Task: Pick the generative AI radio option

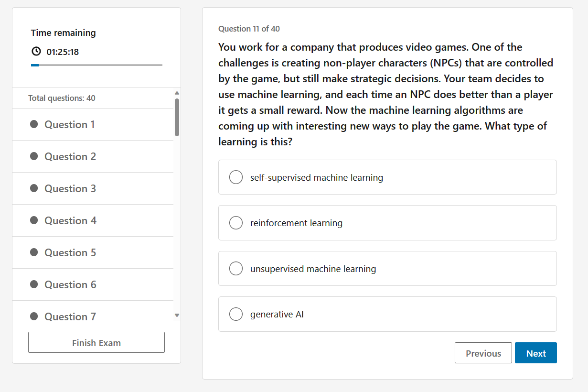Action: click(x=236, y=314)
